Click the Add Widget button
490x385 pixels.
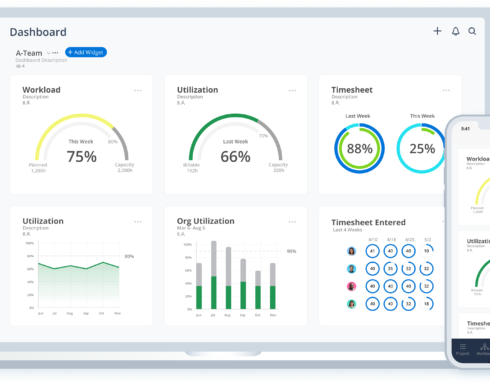[x=86, y=52]
